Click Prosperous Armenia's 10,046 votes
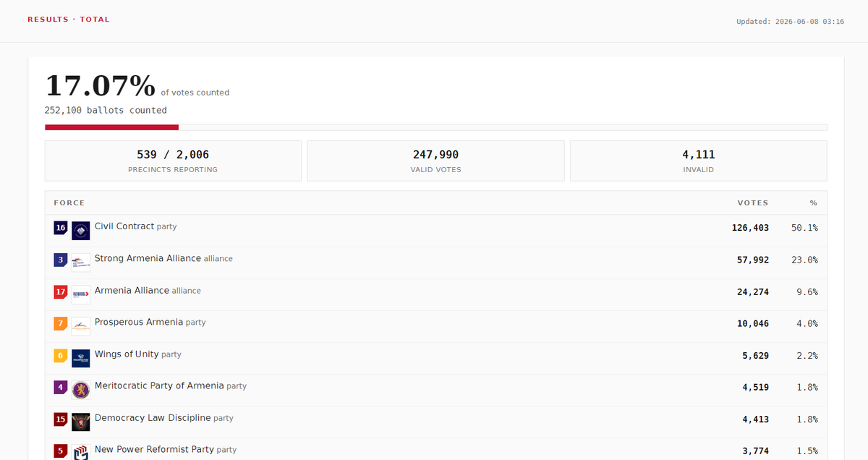The height and width of the screenshot is (460, 868). click(x=753, y=324)
